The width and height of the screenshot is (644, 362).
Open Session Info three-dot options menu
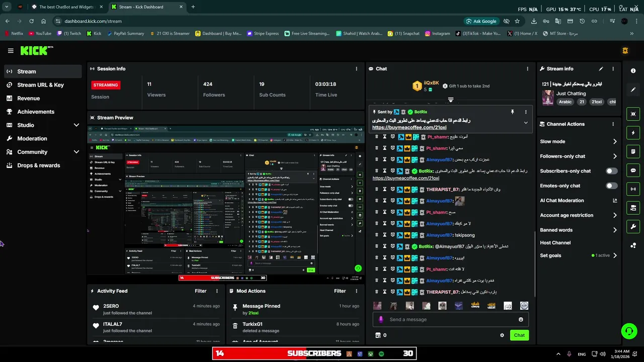[356, 69]
